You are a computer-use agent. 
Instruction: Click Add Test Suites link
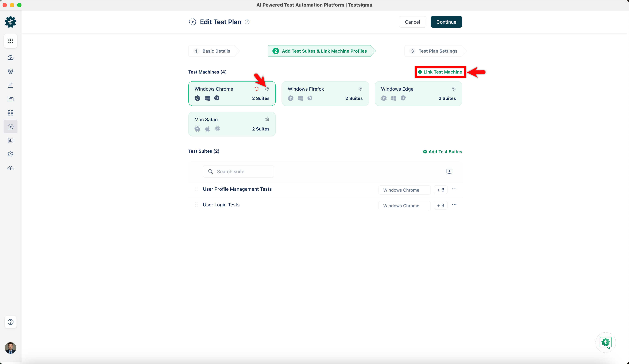click(x=442, y=152)
